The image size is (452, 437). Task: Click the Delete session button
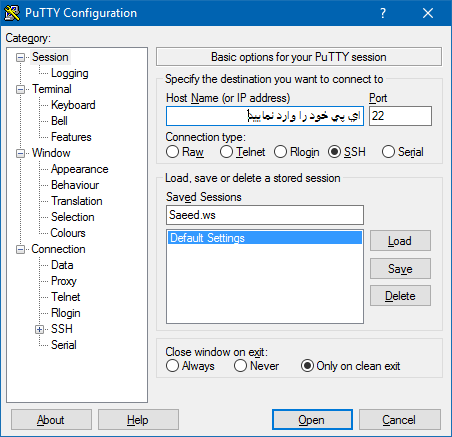400,296
